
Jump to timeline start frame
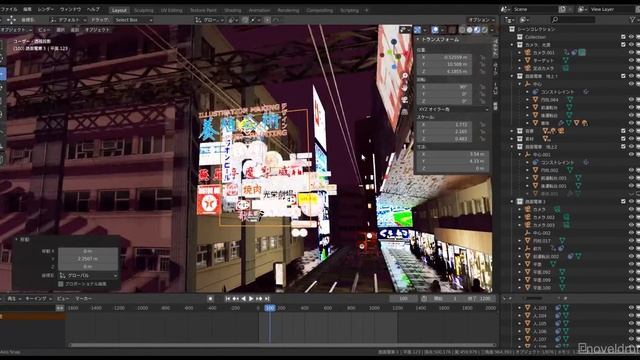click(x=228, y=299)
